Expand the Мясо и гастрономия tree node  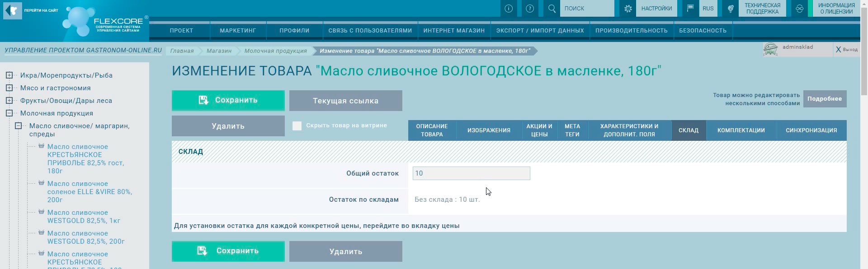click(9, 88)
